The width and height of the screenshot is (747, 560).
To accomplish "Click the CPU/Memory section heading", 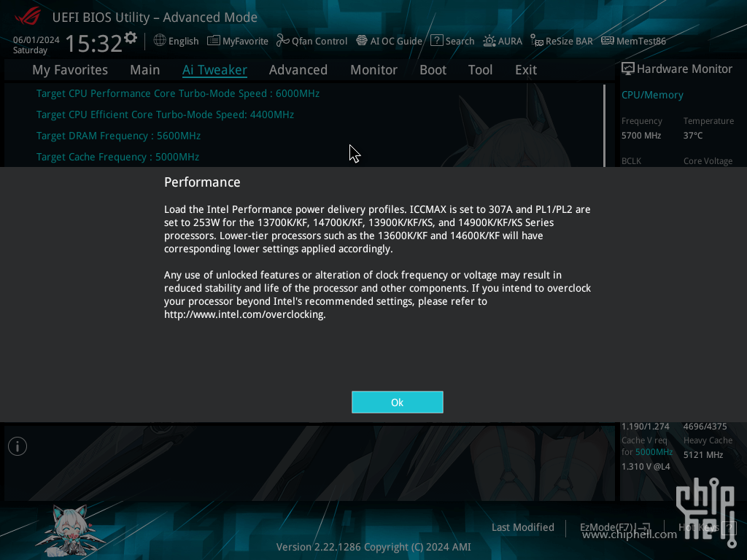I will click(652, 95).
